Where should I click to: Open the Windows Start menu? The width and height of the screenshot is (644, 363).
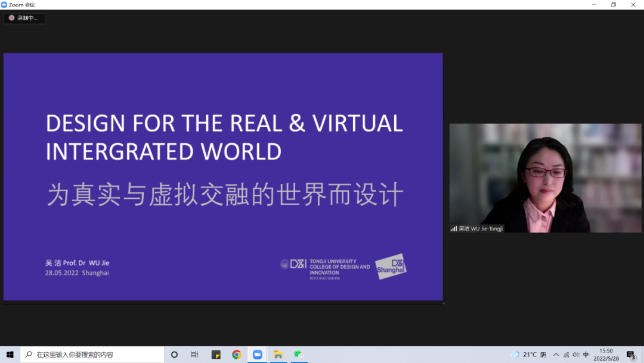tap(10, 355)
